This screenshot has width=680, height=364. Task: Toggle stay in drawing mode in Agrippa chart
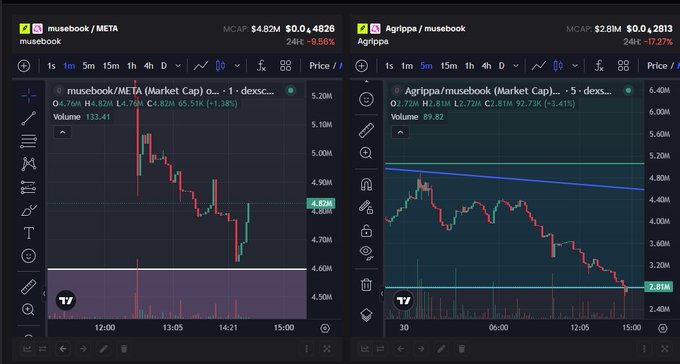[366, 207]
